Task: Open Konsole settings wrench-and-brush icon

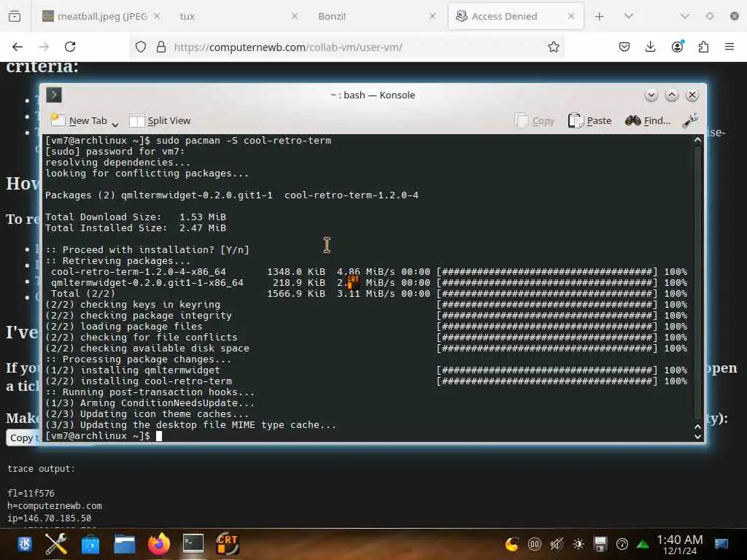Action: 690,120
